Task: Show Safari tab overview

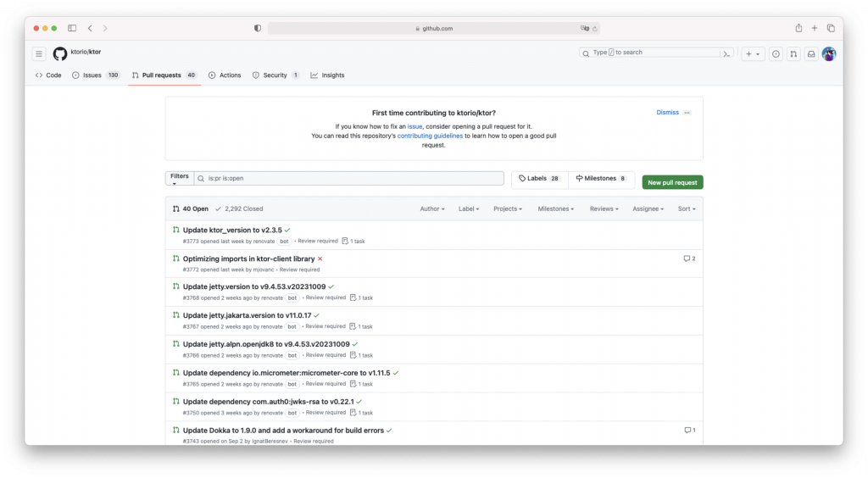Action: [831, 28]
